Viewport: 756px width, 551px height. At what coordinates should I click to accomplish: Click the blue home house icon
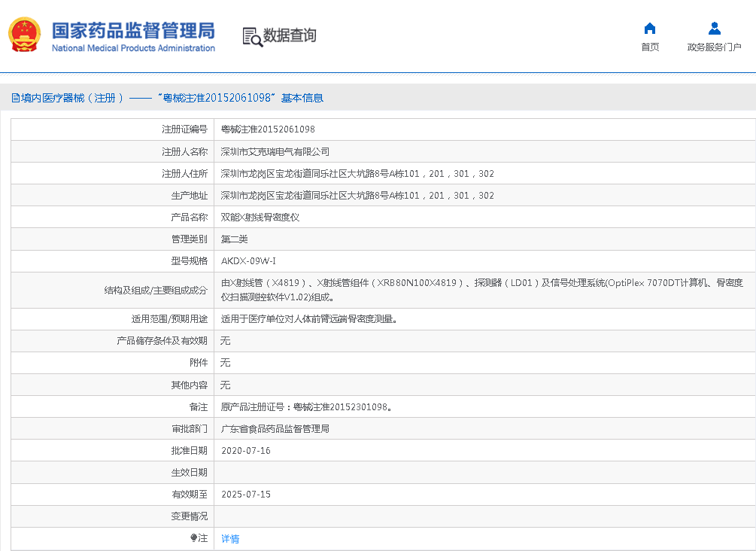(x=650, y=29)
